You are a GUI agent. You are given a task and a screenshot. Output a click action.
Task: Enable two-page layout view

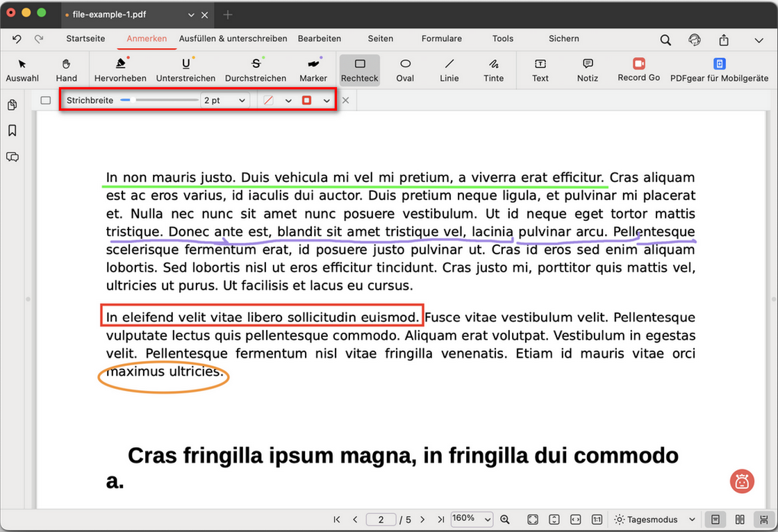(740, 519)
